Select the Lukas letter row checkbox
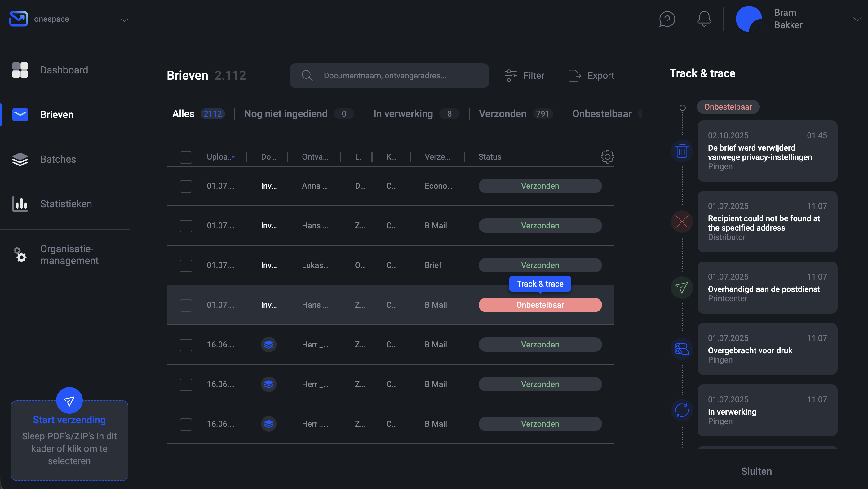868x489 pixels. click(186, 265)
